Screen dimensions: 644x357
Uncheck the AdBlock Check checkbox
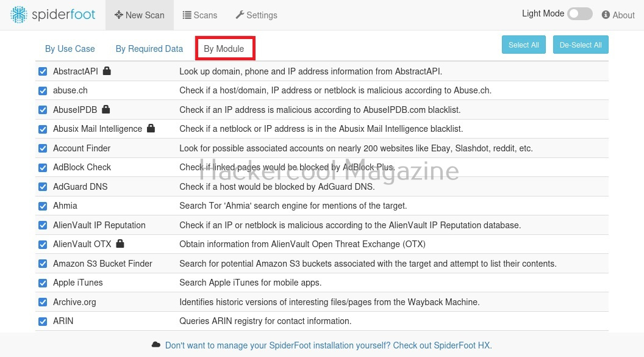[x=43, y=168]
